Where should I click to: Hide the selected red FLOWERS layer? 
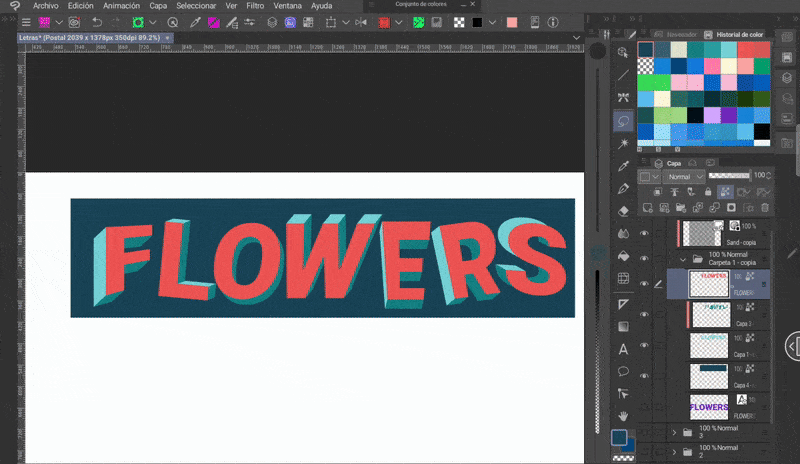click(644, 284)
